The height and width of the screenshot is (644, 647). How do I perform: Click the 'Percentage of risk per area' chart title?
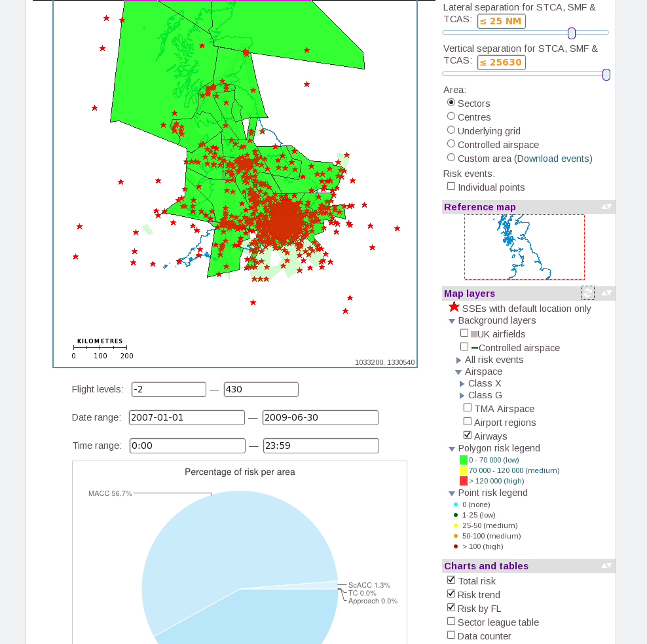240,472
